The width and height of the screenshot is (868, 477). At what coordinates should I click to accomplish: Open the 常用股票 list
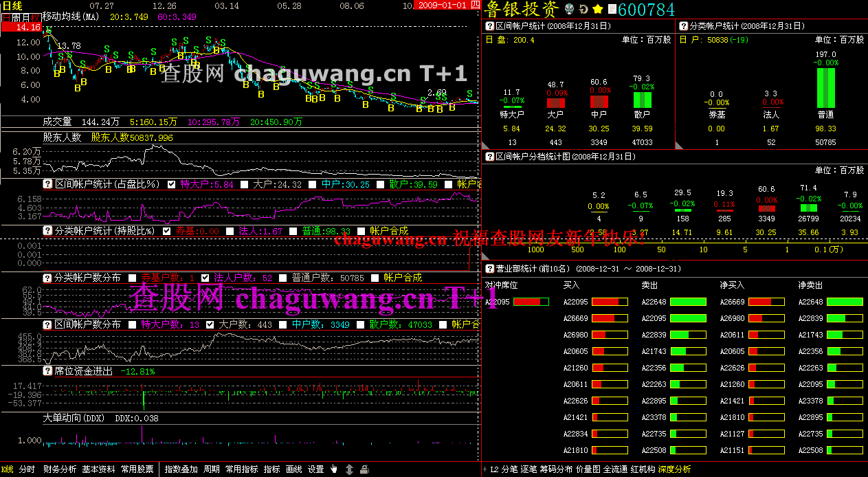(x=137, y=469)
